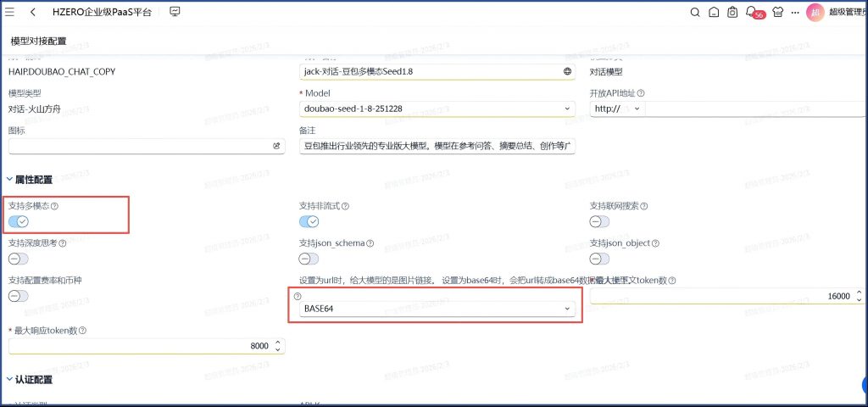Viewport: 868px width, 407px height.
Task: Turn off the 支持非流式 switch
Action: point(309,221)
